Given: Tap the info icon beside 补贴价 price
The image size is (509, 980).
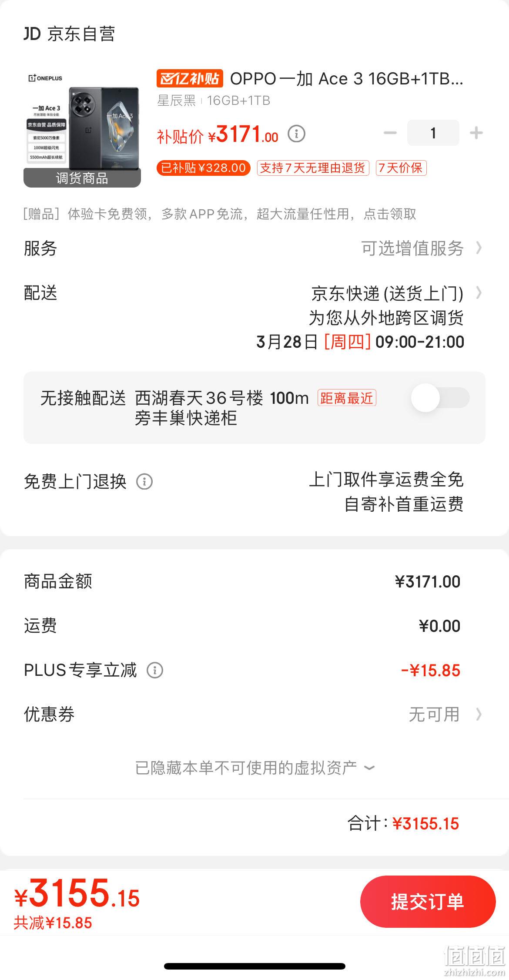Looking at the screenshot, I should (297, 134).
